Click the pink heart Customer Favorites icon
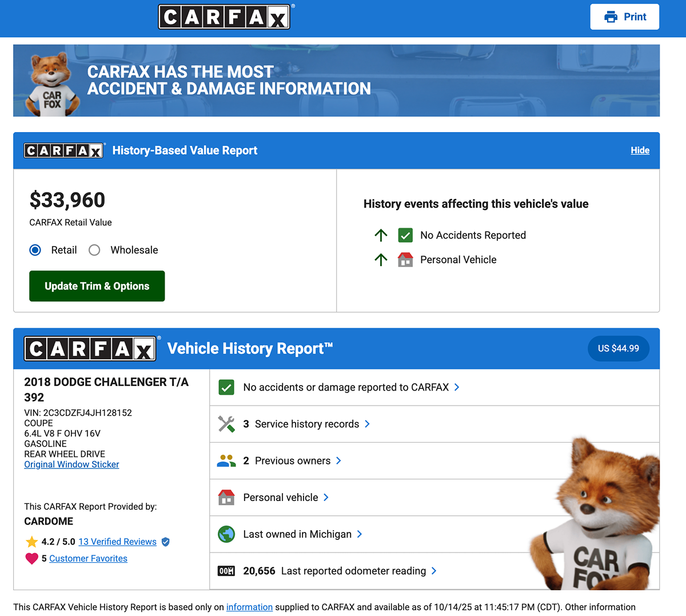This screenshot has height=616, width=686. [x=31, y=558]
